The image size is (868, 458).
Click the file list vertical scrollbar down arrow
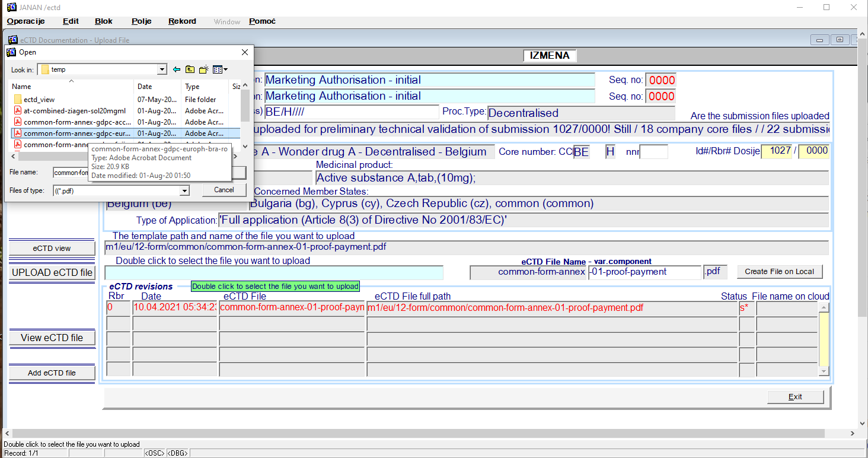pos(245,146)
